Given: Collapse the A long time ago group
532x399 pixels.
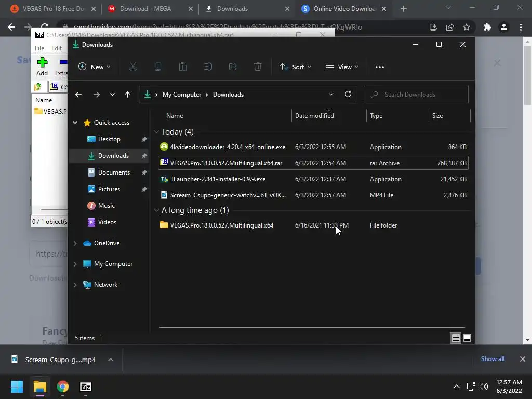Looking at the screenshot, I should pyautogui.click(x=156, y=210).
